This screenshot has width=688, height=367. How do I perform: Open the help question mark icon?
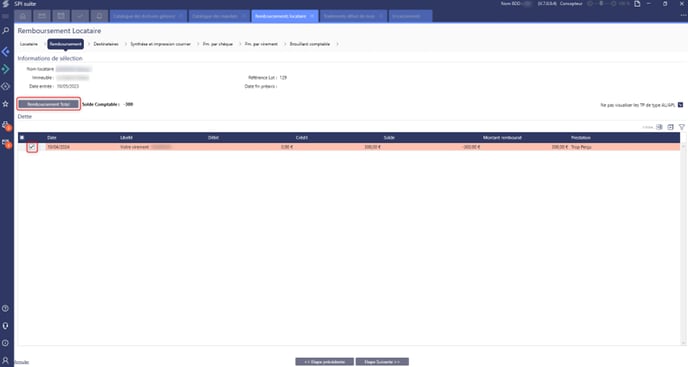(x=6, y=309)
